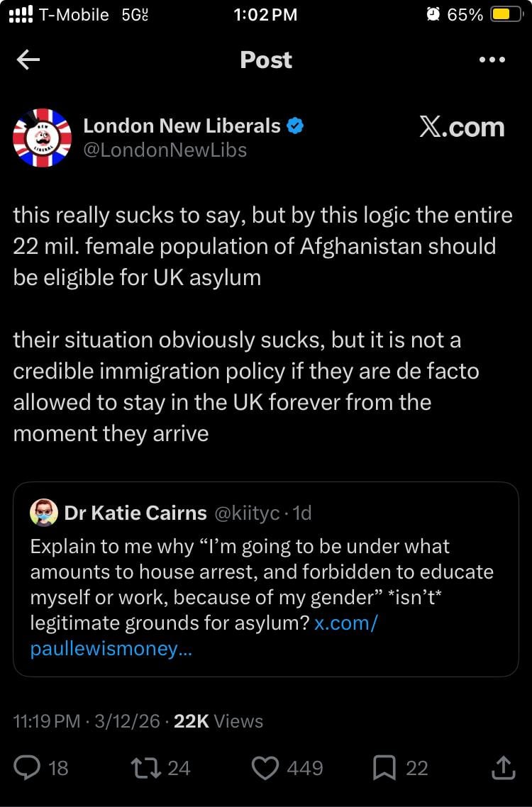The image size is (532, 807).
Task: Tap the 11:19 PM post timestamp
Action: click(x=47, y=721)
